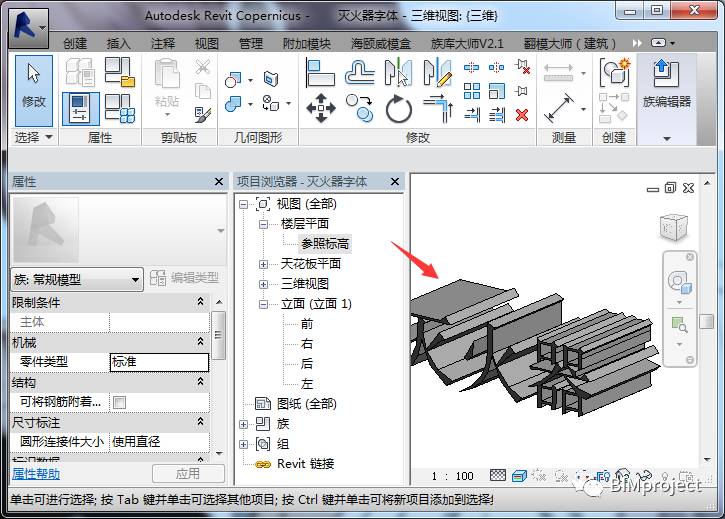Screen dimensions: 725x519
Task: Click the ViewCube in 3D view
Action: pyautogui.click(x=673, y=227)
